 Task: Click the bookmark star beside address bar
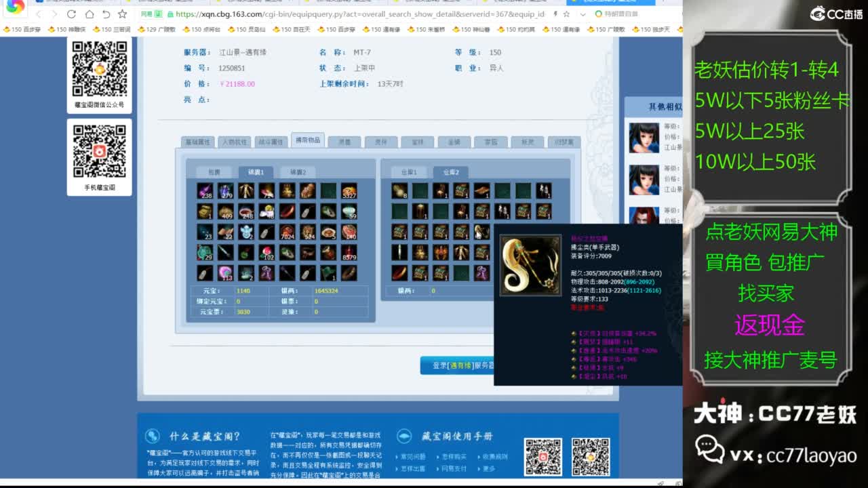122,14
